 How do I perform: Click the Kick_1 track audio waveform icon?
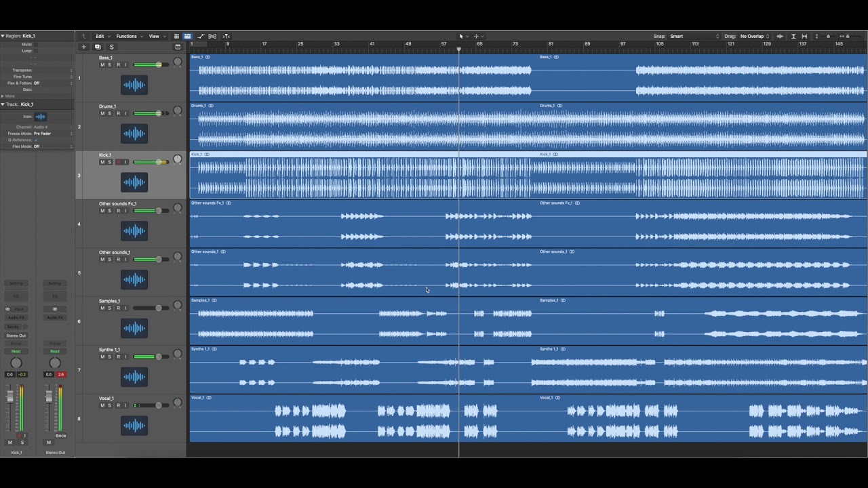(134, 182)
